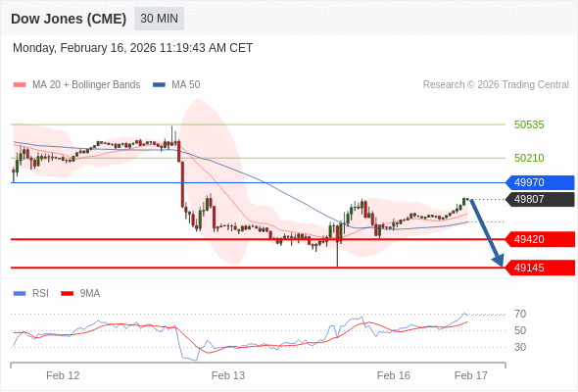This screenshot has width=578, height=392.
Task: Click the 30 MIN timeframe button
Action: tap(159, 19)
